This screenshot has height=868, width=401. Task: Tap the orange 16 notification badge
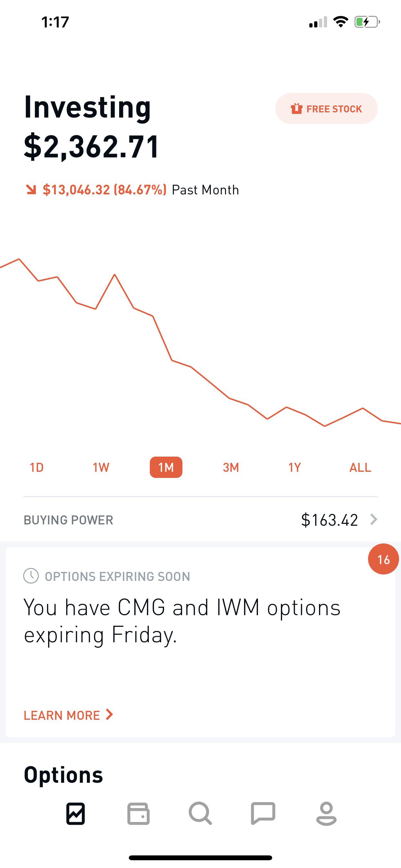[384, 559]
